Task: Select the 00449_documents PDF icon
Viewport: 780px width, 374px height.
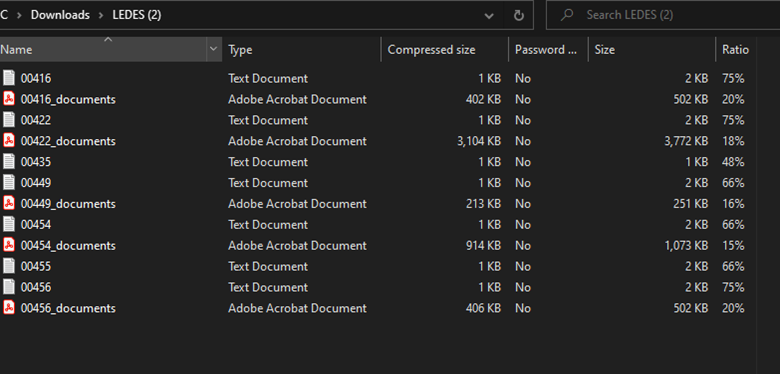Action: pos(9,203)
